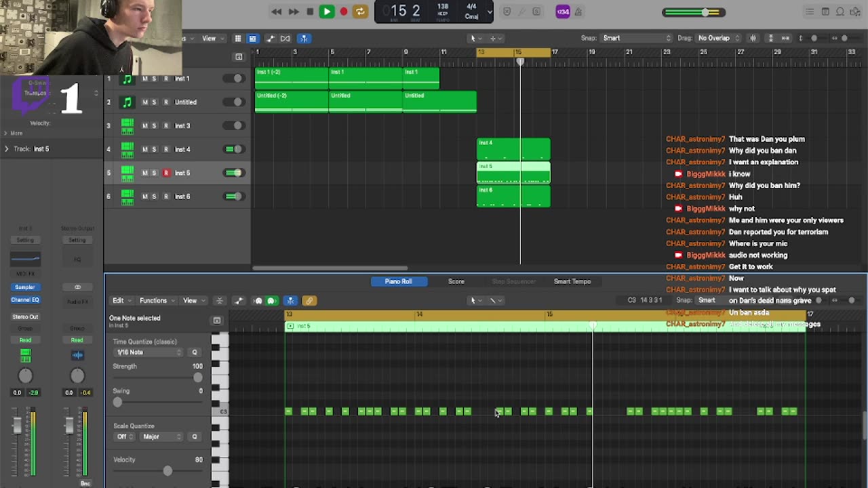The height and width of the screenshot is (488, 868).
Task: Click the grid view icon in tracks toolbar
Action: point(238,39)
